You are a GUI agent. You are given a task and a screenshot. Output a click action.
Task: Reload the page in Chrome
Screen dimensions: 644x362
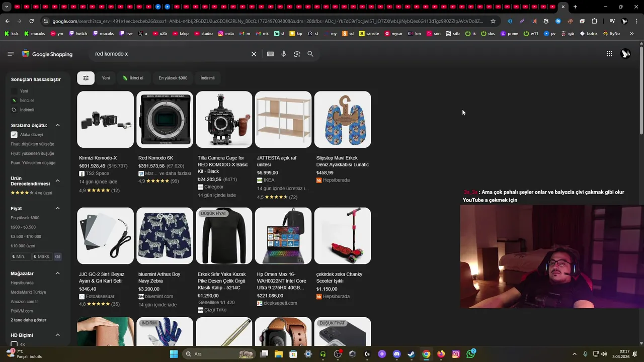(x=31, y=21)
